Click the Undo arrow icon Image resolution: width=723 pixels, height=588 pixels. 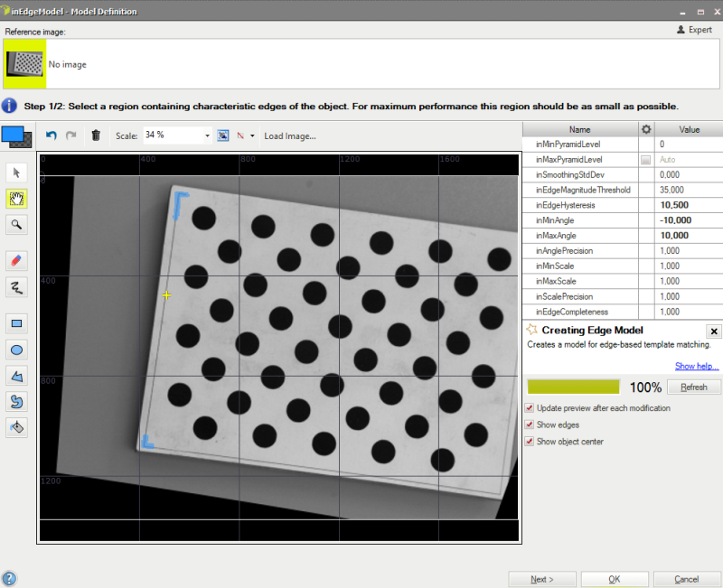point(52,135)
